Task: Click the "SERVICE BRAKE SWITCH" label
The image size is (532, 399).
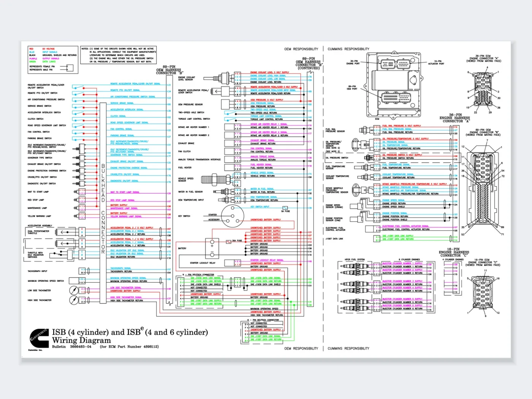Action: [40, 106]
